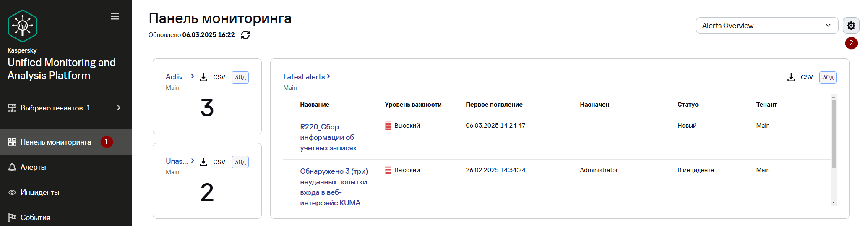Open the Alerts Overview layout dropdown

click(x=767, y=26)
